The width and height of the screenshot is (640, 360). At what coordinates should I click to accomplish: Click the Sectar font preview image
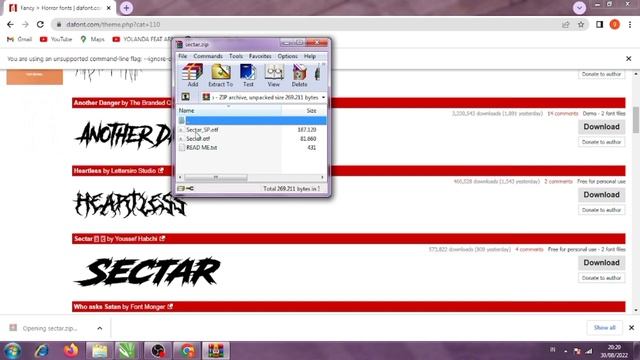(147, 271)
